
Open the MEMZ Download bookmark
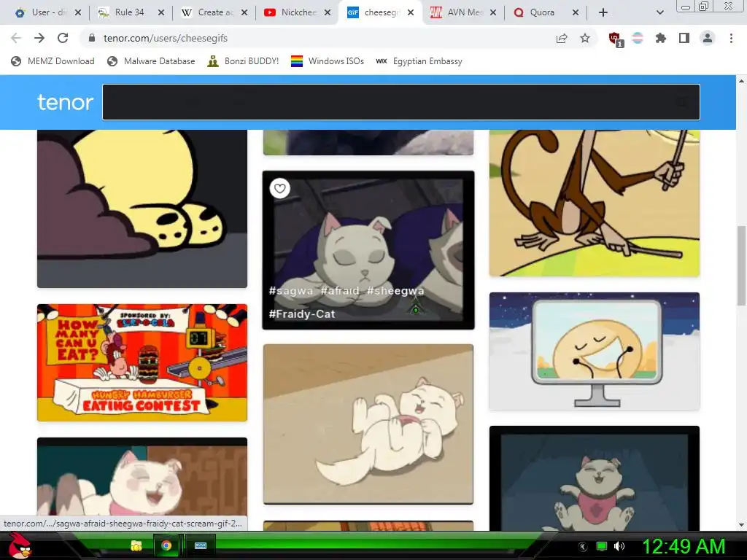click(53, 61)
